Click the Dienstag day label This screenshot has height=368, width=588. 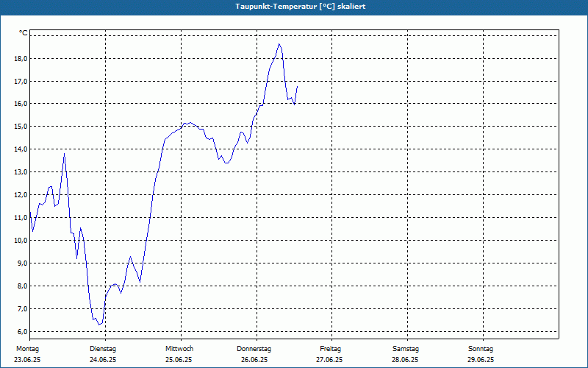(103, 349)
